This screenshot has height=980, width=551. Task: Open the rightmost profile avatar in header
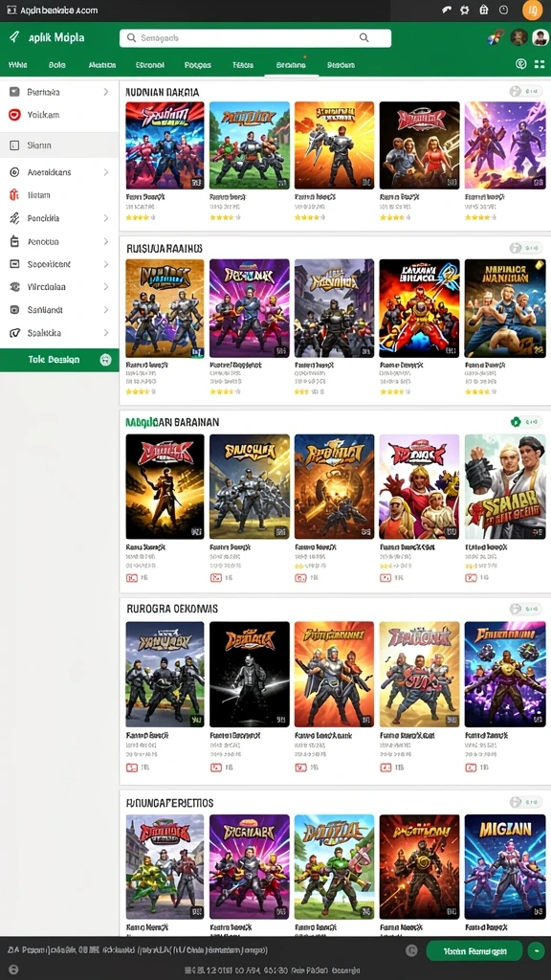point(540,37)
